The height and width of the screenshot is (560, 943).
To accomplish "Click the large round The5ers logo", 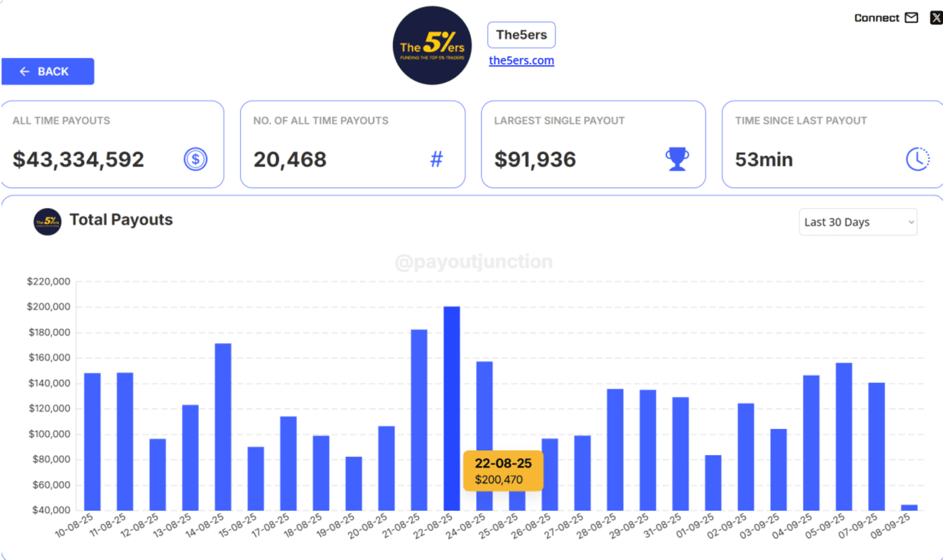I will [x=432, y=45].
